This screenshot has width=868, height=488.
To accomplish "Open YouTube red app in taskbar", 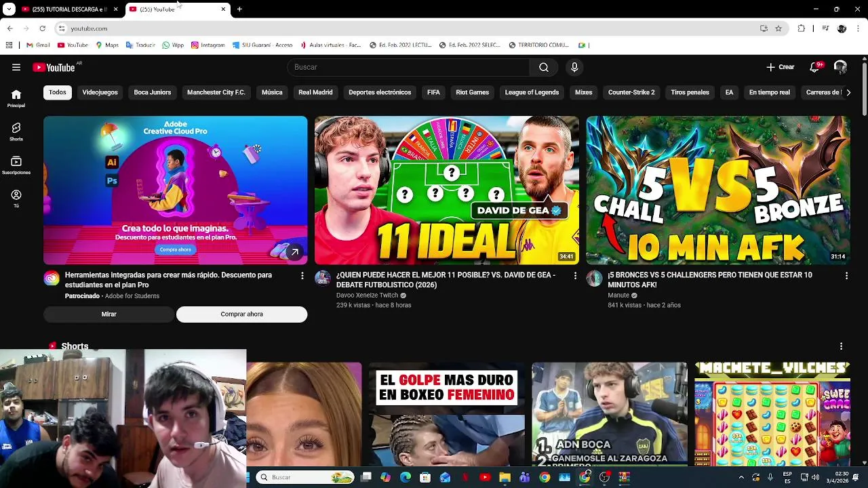I will point(485,477).
